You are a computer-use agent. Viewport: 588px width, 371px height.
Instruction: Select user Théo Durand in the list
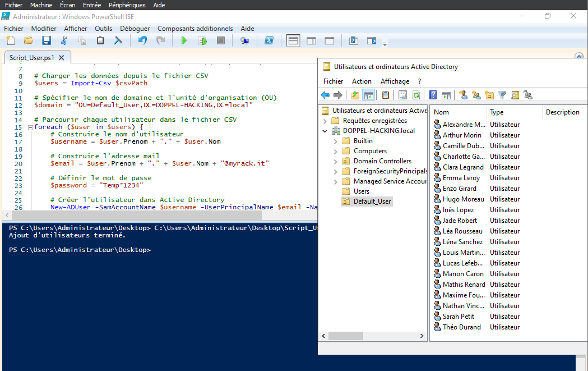pyautogui.click(x=462, y=327)
